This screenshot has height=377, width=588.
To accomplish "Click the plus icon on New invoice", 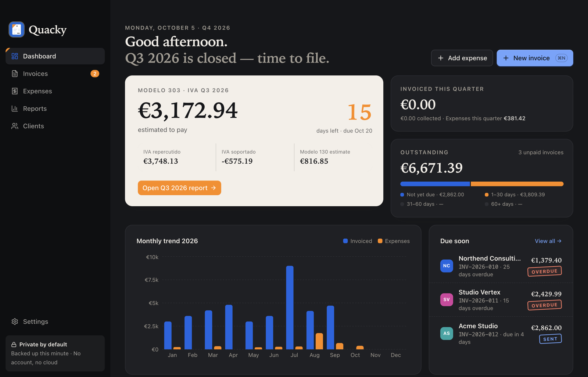I will [506, 58].
